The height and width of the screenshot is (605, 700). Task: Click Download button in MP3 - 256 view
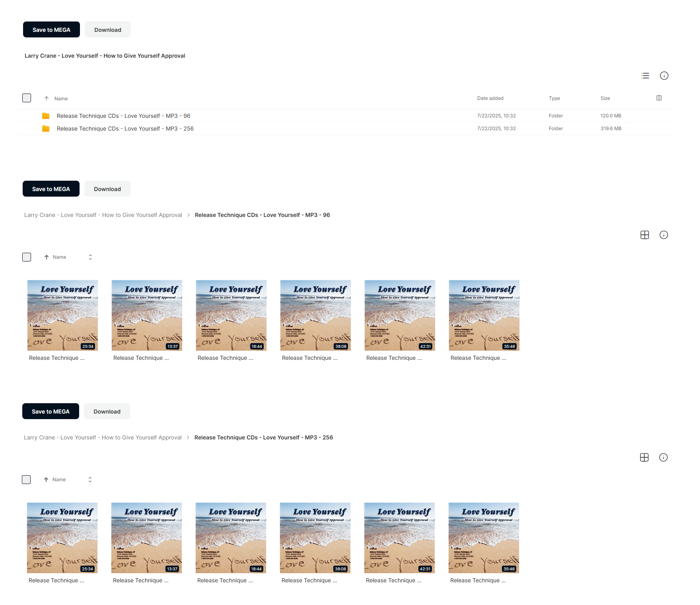[x=107, y=411]
